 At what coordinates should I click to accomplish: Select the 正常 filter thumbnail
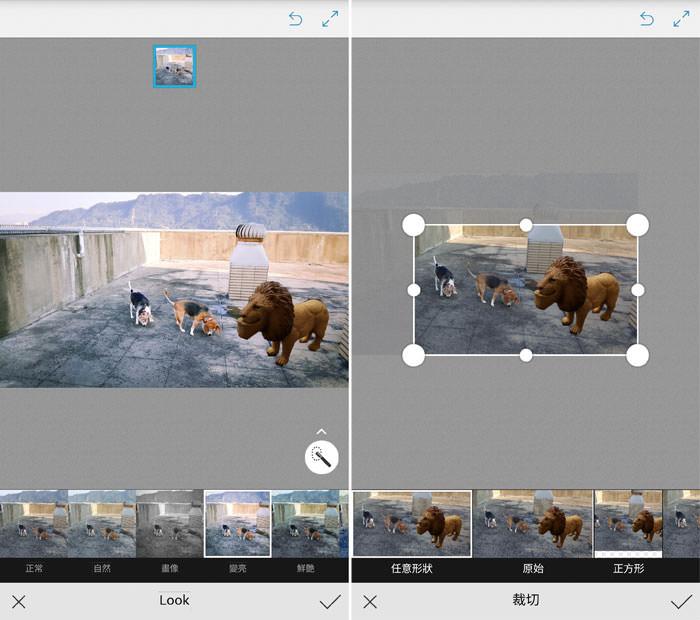(x=34, y=524)
